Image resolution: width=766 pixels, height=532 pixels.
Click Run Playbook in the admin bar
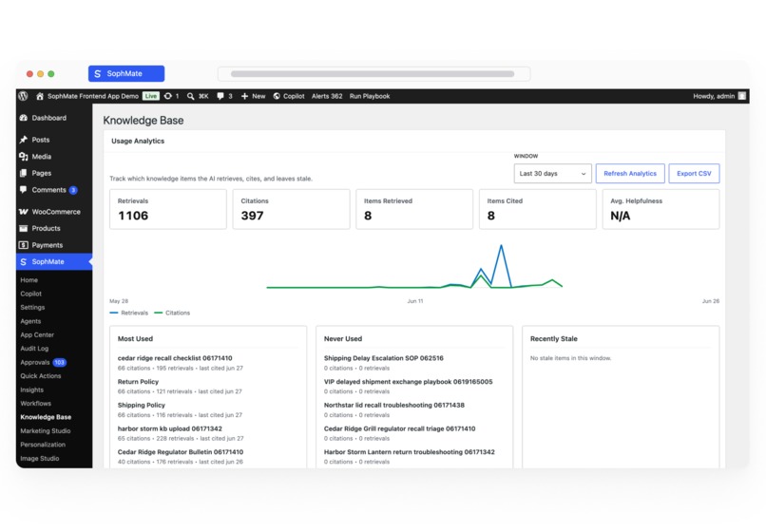370,96
